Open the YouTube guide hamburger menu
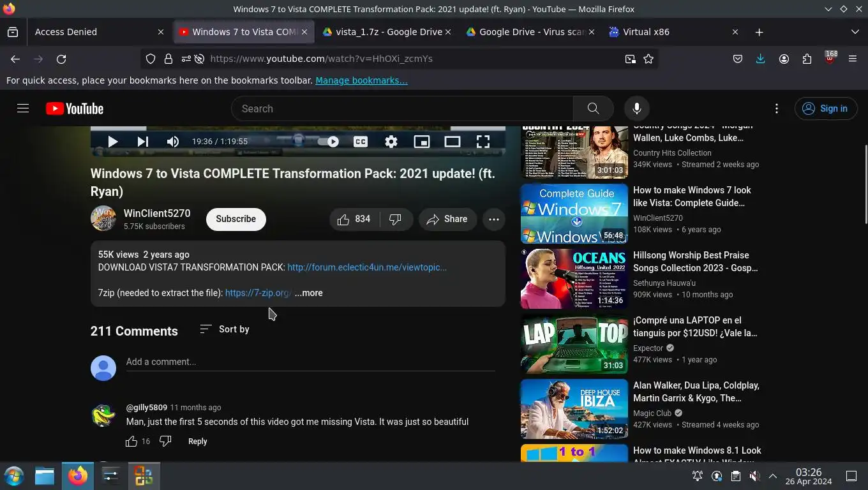Viewport: 868px width, 490px height. pyautogui.click(x=23, y=108)
